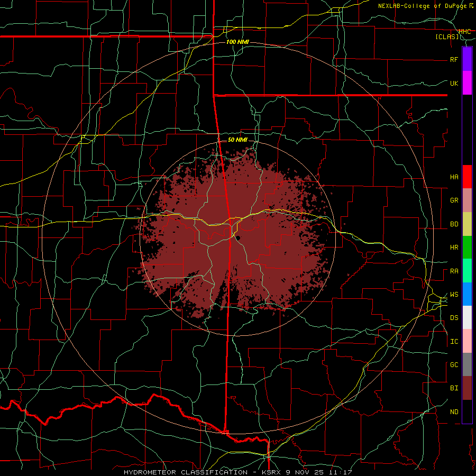The width and height of the screenshot is (476, 476).
Task: Click the RA legend label
Action: (454, 271)
